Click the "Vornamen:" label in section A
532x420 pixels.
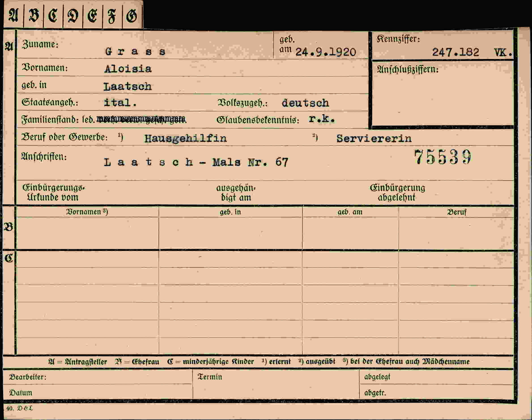pyautogui.click(x=45, y=68)
